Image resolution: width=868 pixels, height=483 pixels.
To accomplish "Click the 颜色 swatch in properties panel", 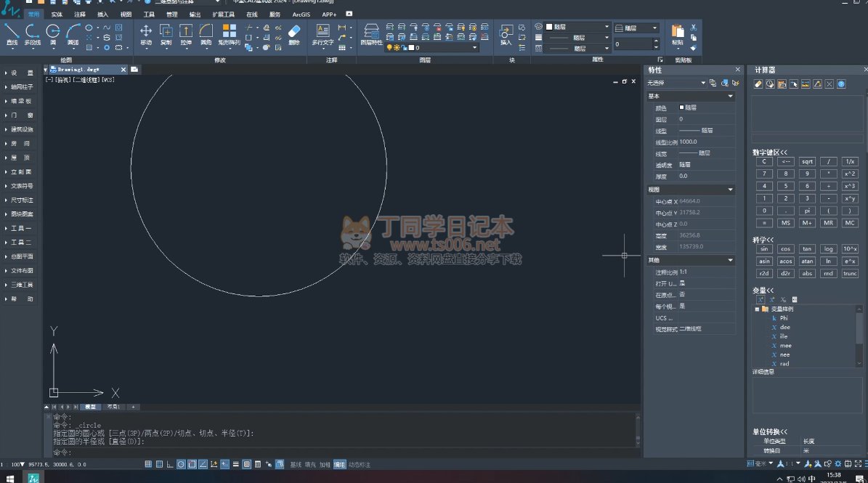I will tap(681, 107).
